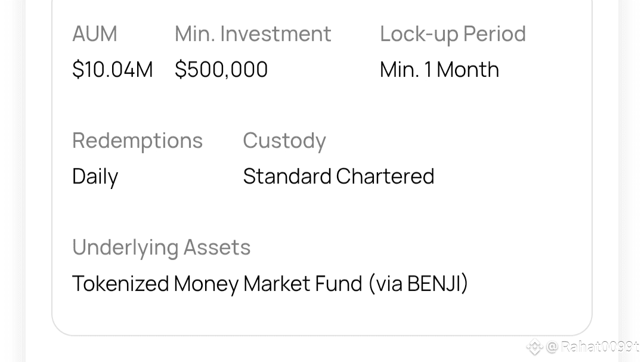644x362 pixels.
Task: Click the Binance logo in the watermark
Action: tap(534, 346)
